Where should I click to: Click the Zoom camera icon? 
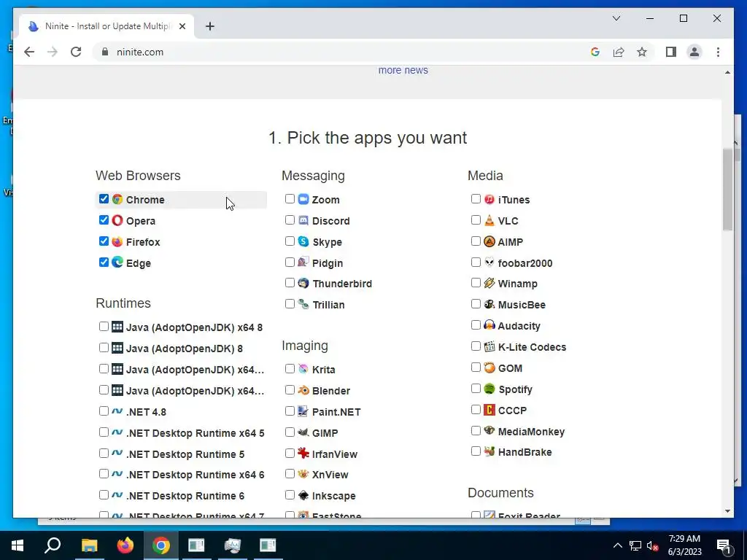[303, 199]
